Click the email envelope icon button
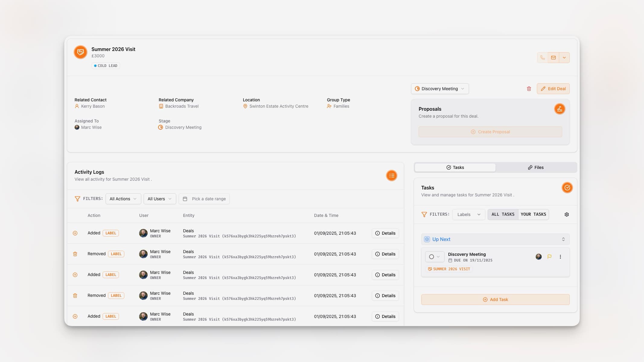Viewport: 644px width, 362px height. [x=553, y=58]
